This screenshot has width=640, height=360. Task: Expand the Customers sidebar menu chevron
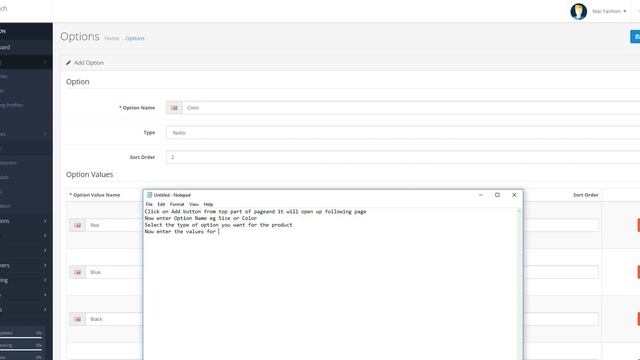click(x=45, y=265)
